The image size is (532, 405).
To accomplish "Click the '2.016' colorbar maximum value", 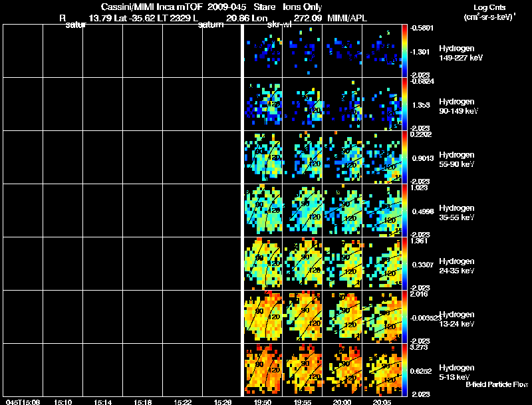I will point(419,294).
